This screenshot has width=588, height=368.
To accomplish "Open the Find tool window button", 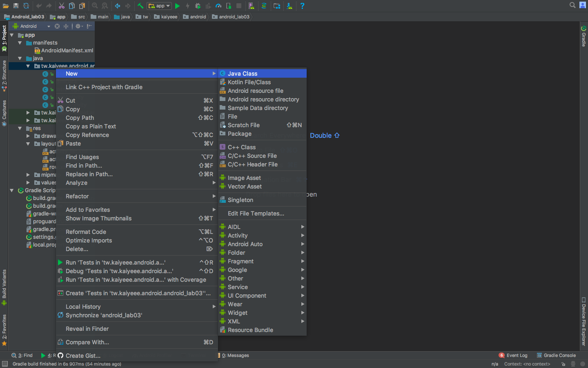I will pos(22,355).
